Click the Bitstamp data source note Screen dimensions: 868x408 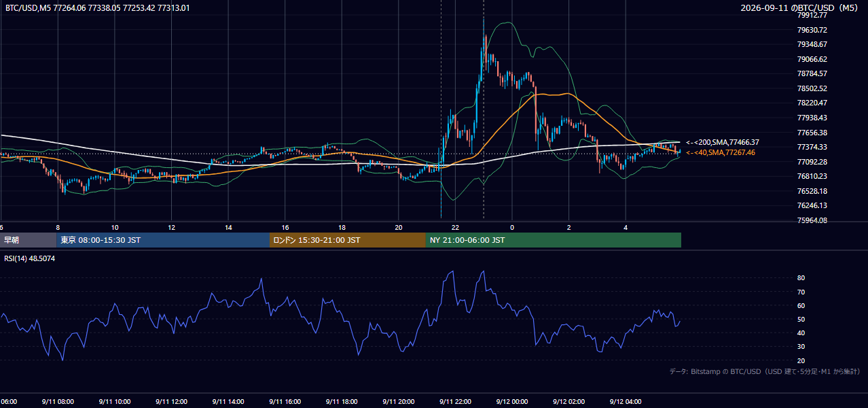point(765,371)
